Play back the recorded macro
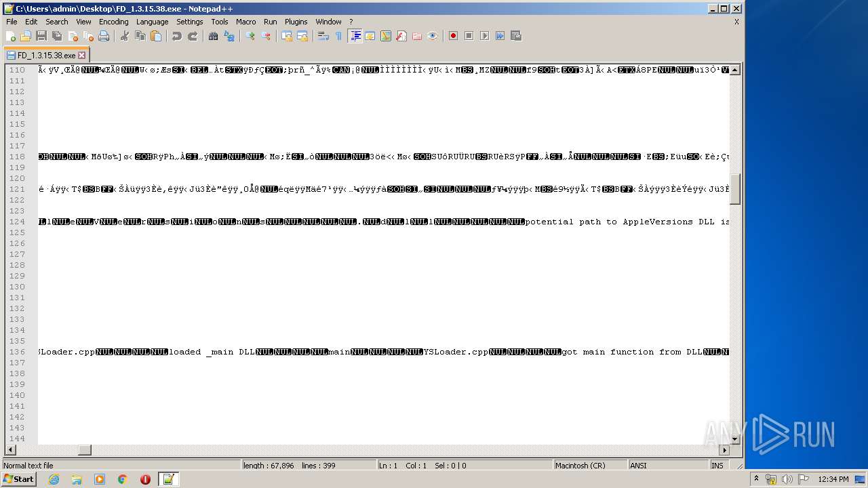The height and width of the screenshot is (488, 868). [484, 36]
